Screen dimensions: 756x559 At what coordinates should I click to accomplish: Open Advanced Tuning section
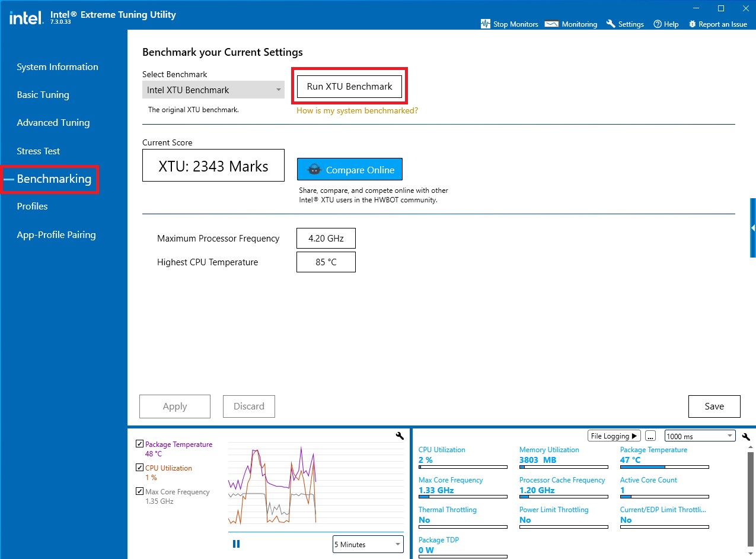pyautogui.click(x=53, y=123)
